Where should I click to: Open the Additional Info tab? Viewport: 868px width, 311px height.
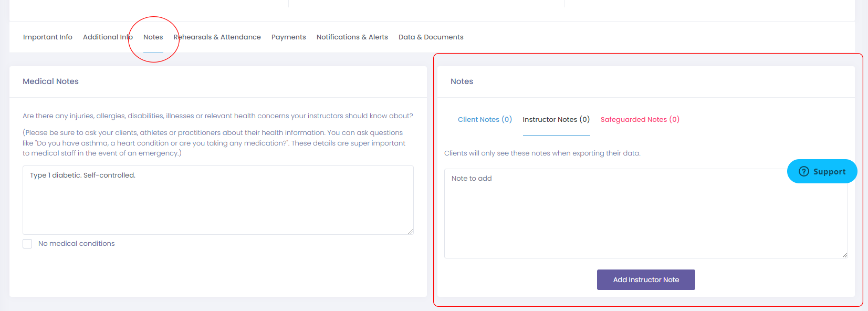click(108, 37)
